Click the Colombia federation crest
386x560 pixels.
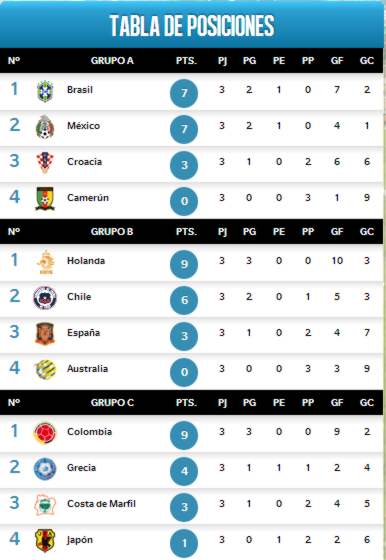tap(45, 433)
